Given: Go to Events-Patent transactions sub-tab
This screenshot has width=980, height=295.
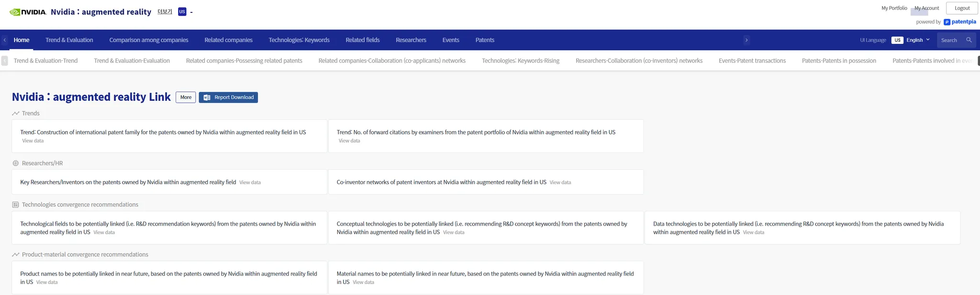Looking at the screenshot, I should tap(752, 61).
